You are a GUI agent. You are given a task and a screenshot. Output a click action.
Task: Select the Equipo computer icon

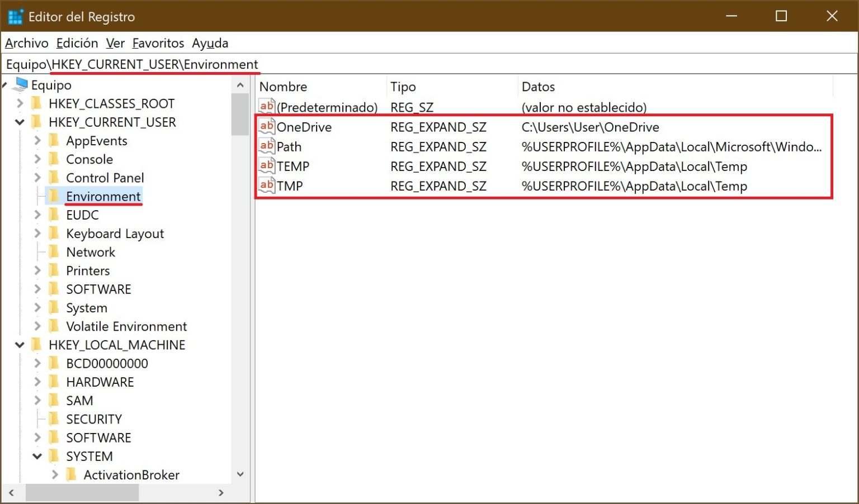[20, 84]
